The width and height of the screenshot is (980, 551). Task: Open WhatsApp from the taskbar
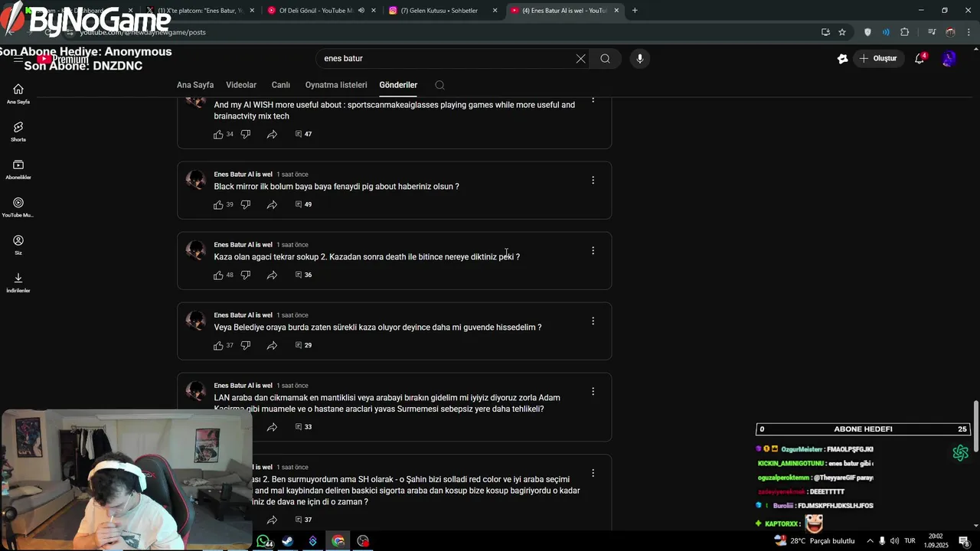point(263,541)
